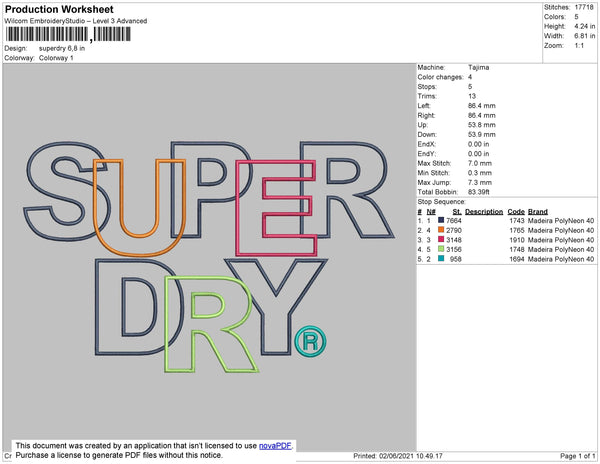Click the barcode in the header
600x464 pixels.
click(x=68, y=34)
